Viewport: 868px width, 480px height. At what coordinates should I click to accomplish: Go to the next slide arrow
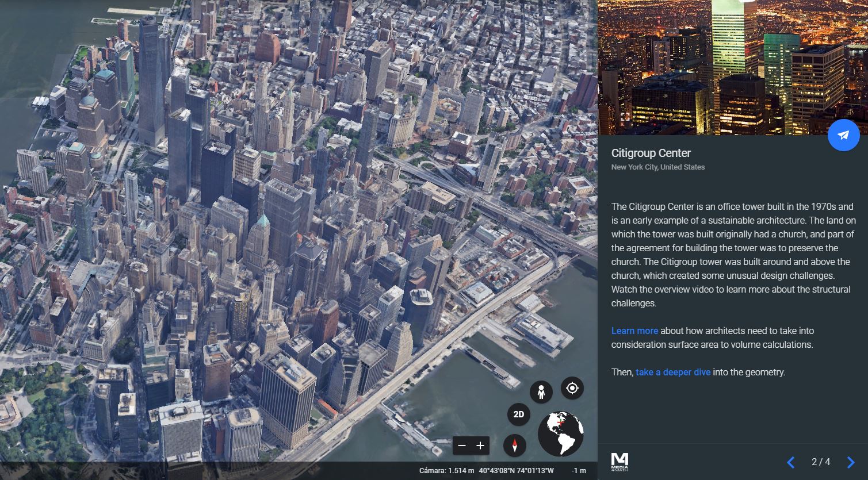(x=851, y=462)
